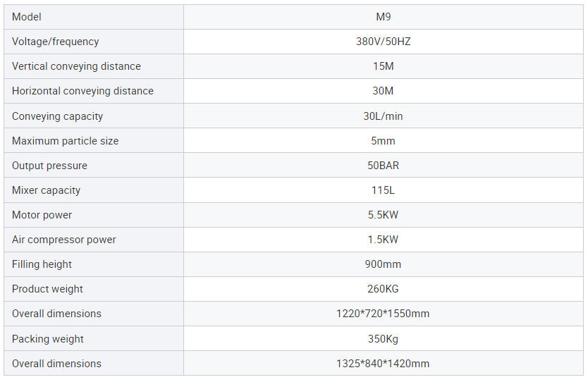The width and height of the screenshot is (588, 382).
Task: Click the "Model" label cell
Action: [x=27, y=17]
